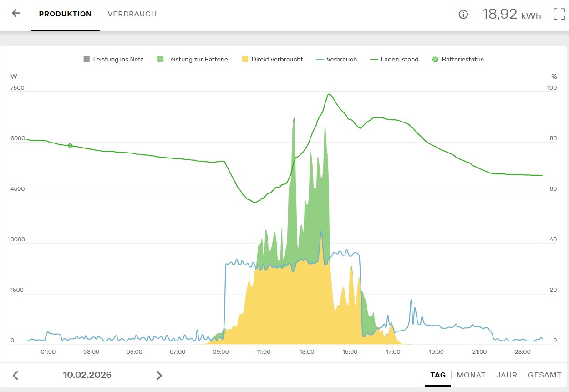Screen dimensions: 569x392
Task: Click the 100 percent axis label
Action: click(552, 88)
